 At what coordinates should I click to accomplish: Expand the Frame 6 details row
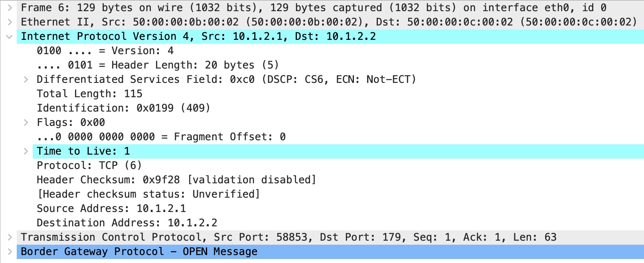[x=10, y=8]
